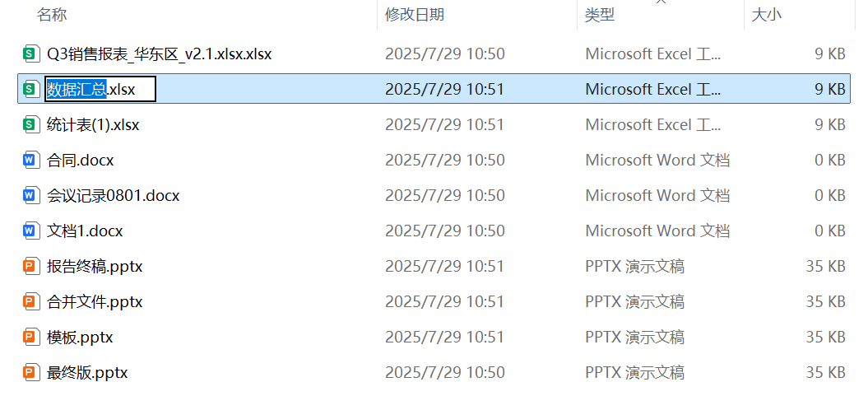Sort files by 大小 column header

pos(767,15)
